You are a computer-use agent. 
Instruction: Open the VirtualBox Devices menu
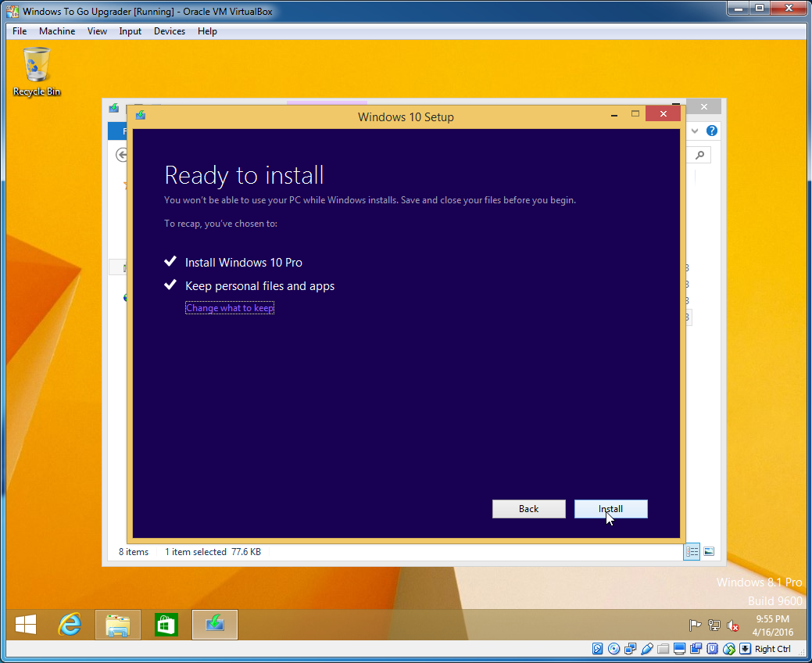click(170, 31)
